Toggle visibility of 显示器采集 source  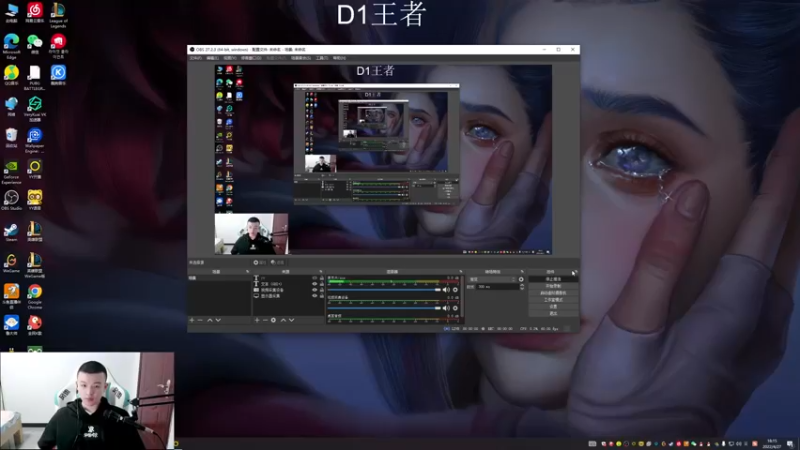[x=315, y=296]
